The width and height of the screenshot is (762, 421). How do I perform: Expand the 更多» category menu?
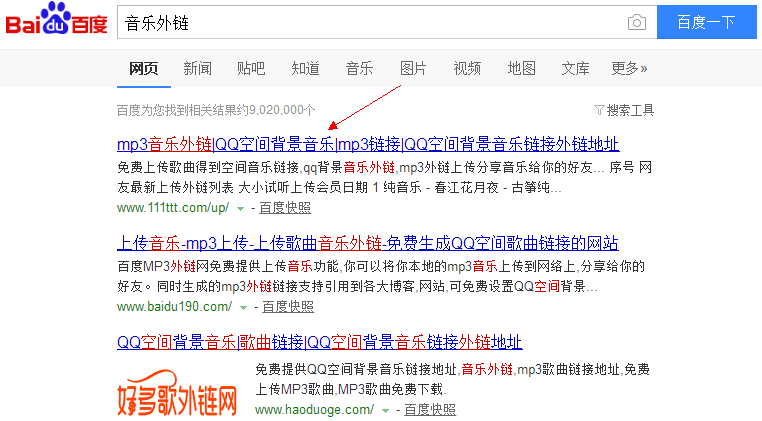tap(629, 69)
